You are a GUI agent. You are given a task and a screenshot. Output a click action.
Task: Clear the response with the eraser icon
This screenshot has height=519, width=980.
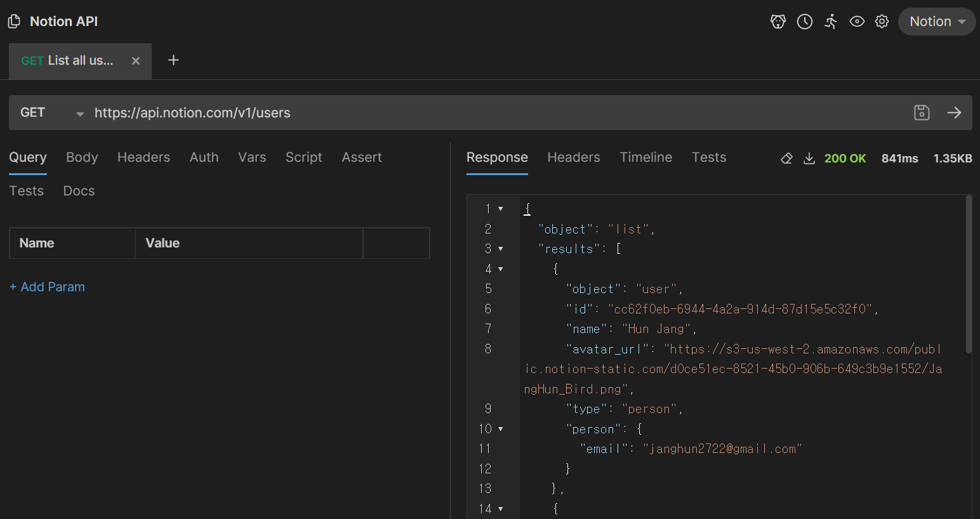[x=786, y=158]
